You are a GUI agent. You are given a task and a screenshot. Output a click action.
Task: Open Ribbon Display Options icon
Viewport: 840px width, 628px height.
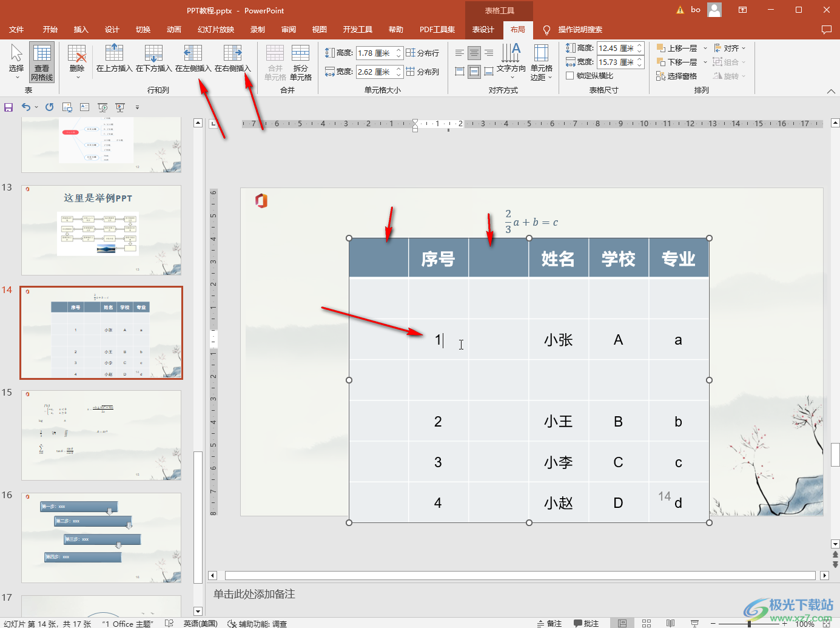click(742, 10)
